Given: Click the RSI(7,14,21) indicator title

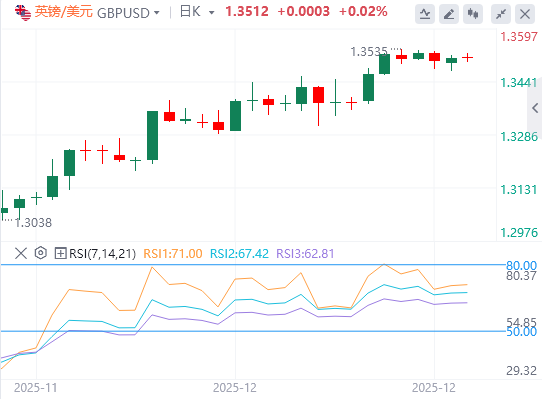Looking at the screenshot, I should [x=102, y=254].
